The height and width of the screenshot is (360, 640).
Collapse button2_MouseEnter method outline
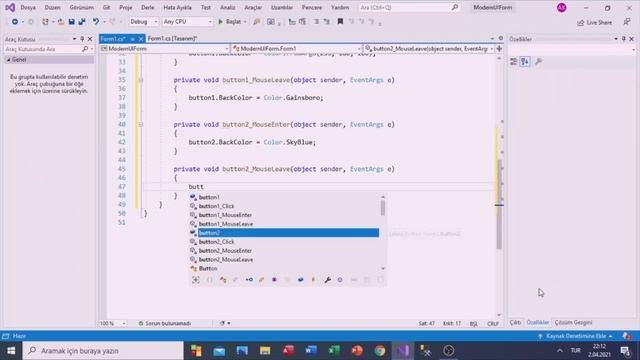[x=141, y=124]
